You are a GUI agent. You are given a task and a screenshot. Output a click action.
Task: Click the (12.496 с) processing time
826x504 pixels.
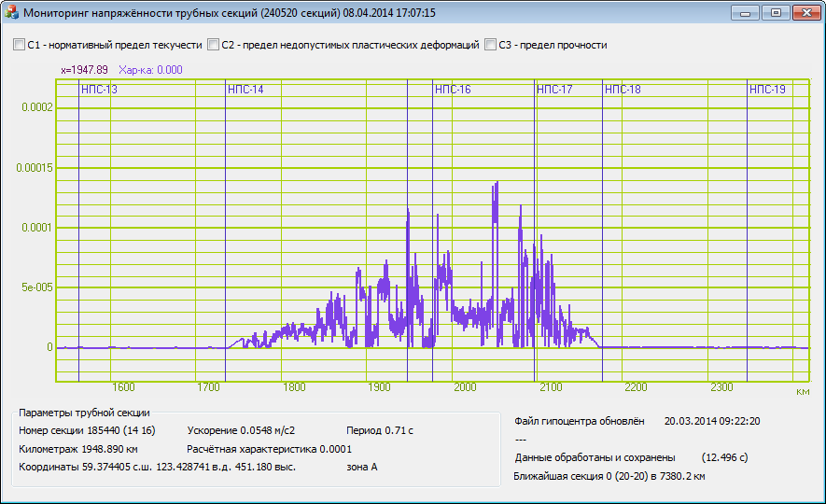[724, 457]
